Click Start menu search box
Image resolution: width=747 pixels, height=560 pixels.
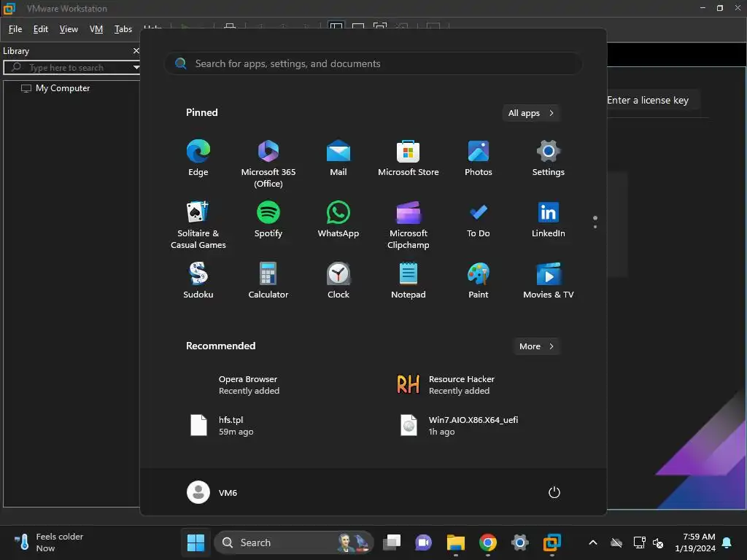373,64
